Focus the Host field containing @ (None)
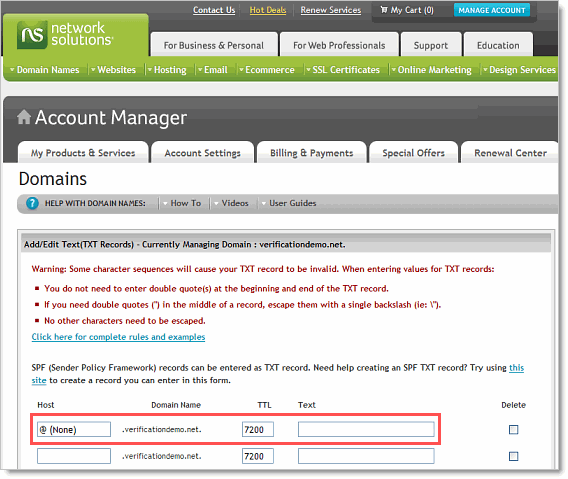Screen dimensions: 568x479 pyautogui.click(x=74, y=429)
